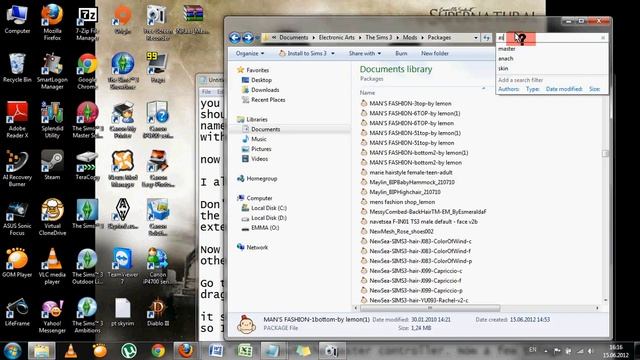Viewport: 640px width, 360px height.
Task: Add Type search filter
Action: click(533, 89)
